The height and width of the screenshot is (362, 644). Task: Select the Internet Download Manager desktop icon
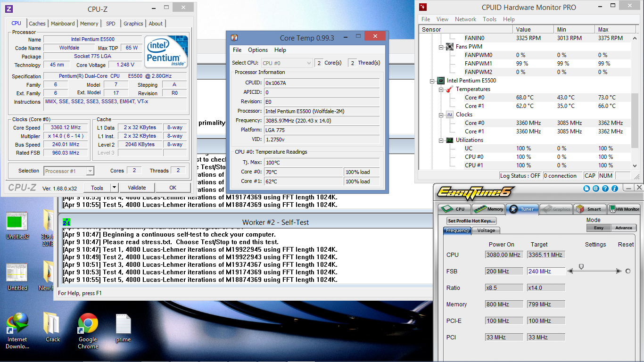[x=17, y=331]
